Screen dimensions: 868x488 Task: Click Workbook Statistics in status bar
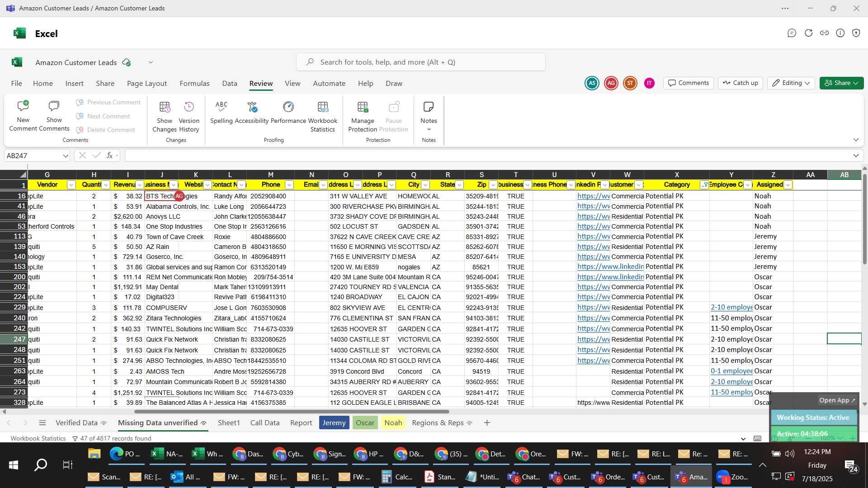[x=38, y=439]
